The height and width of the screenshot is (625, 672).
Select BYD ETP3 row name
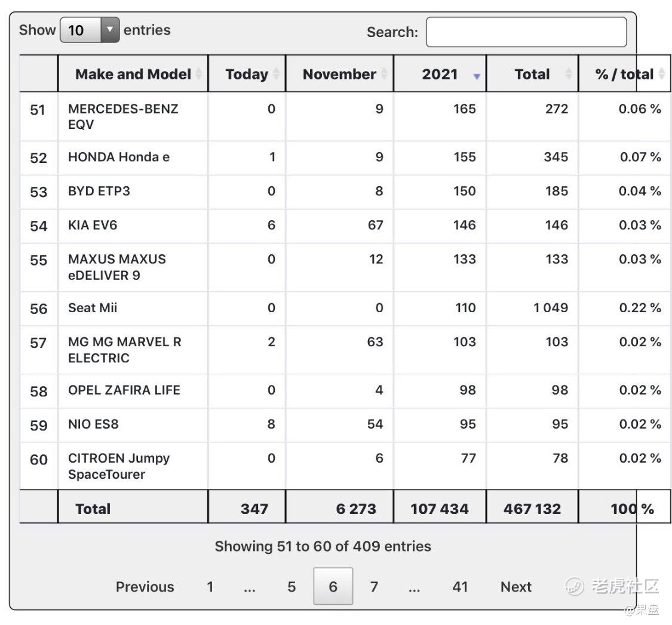[x=99, y=191]
